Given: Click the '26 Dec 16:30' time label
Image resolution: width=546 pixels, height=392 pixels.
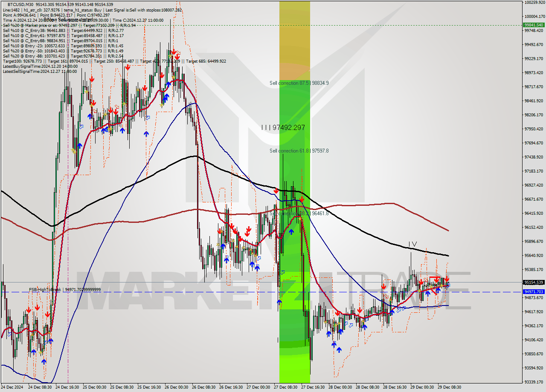Looking at the screenshot, I should [231, 388].
